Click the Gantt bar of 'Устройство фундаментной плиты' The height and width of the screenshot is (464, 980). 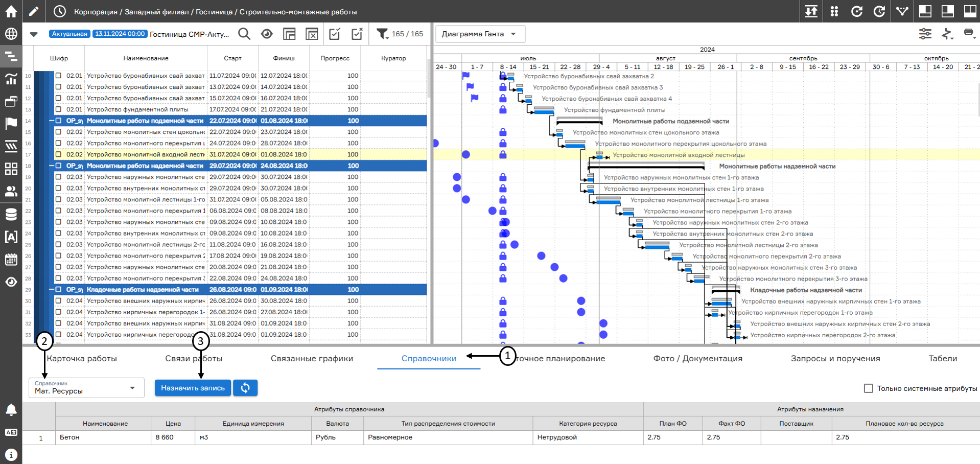click(x=544, y=112)
